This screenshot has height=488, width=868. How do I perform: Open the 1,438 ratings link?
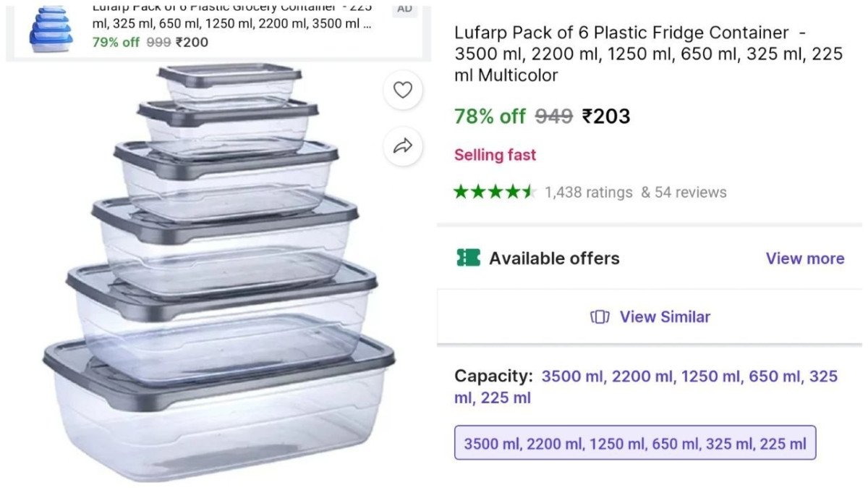pyautogui.click(x=588, y=193)
